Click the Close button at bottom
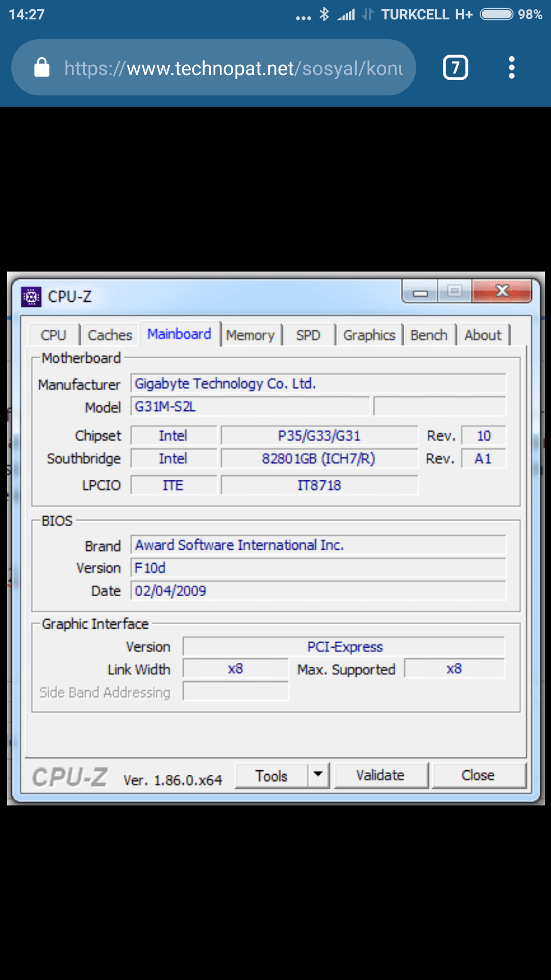 479,776
